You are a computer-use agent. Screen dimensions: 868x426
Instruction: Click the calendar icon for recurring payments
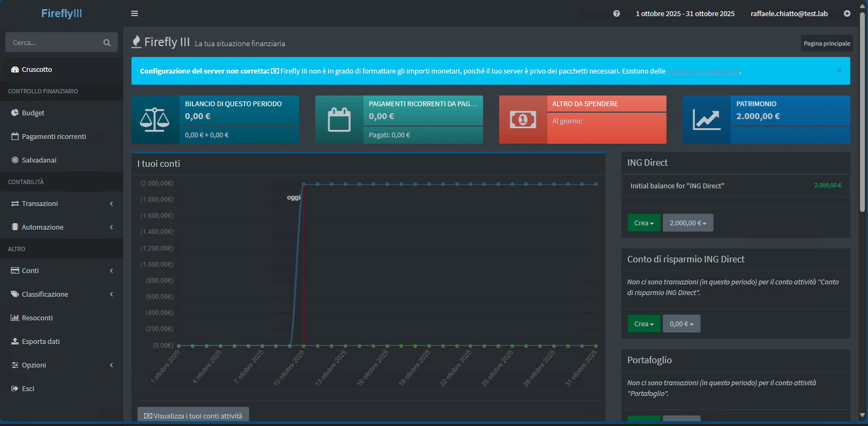point(339,120)
